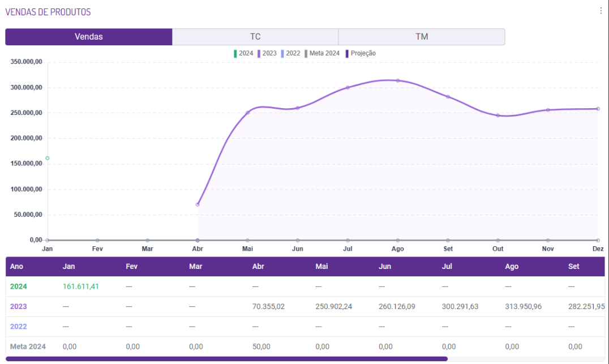This screenshot has height=364, width=609.
Task: Click the 2023 December data point
Action: coord(598,109)
